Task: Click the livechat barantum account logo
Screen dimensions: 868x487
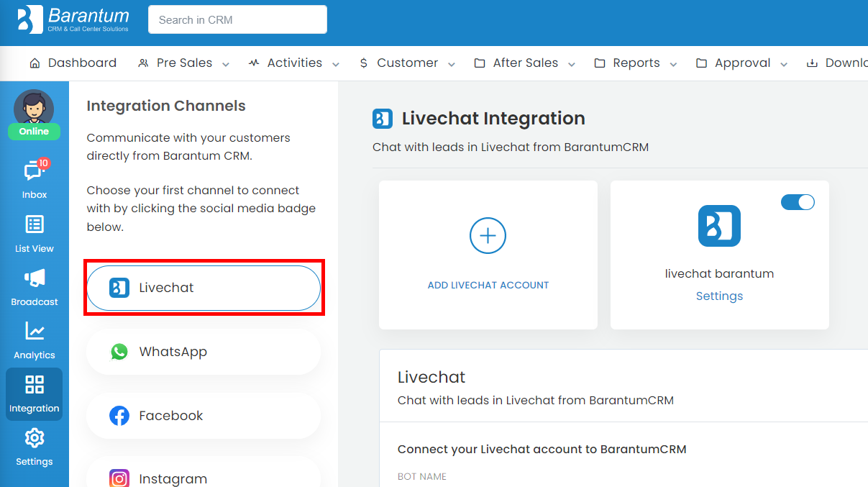Action: 719,226
